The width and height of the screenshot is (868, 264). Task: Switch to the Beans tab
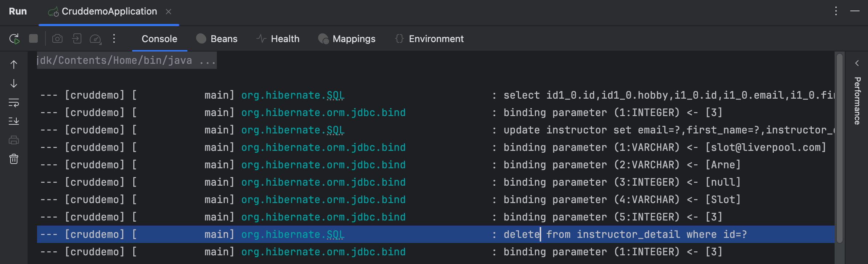(x=217, y=39)
